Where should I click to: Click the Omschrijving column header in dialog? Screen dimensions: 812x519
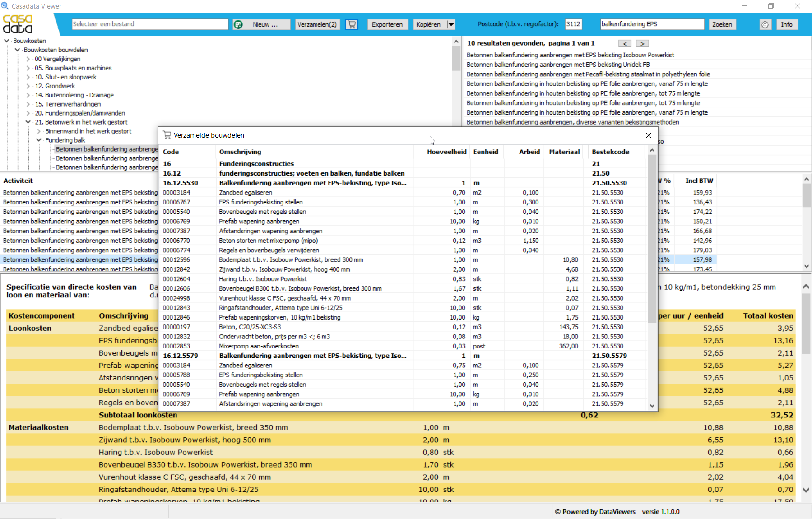[240, 152]
